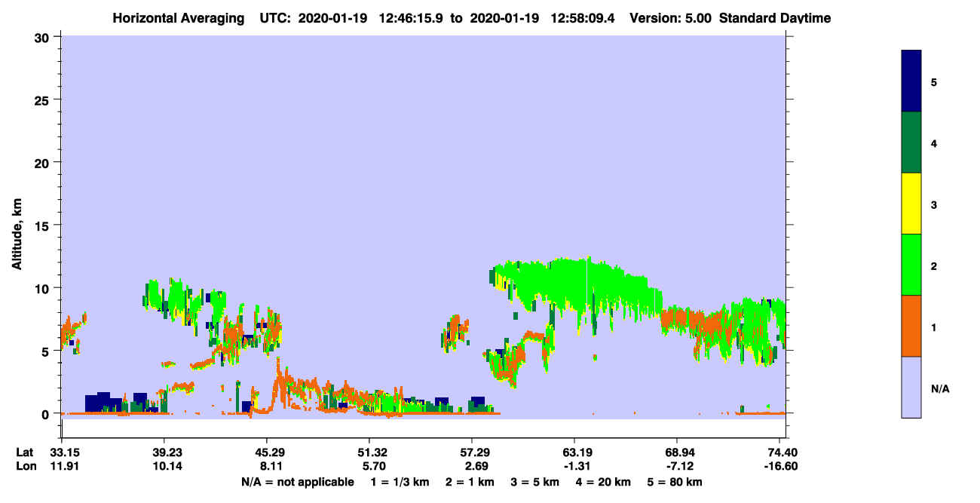Viewport: 980px width, 503px height.
Task: Click latitude value 51.32
Action: 369,452
